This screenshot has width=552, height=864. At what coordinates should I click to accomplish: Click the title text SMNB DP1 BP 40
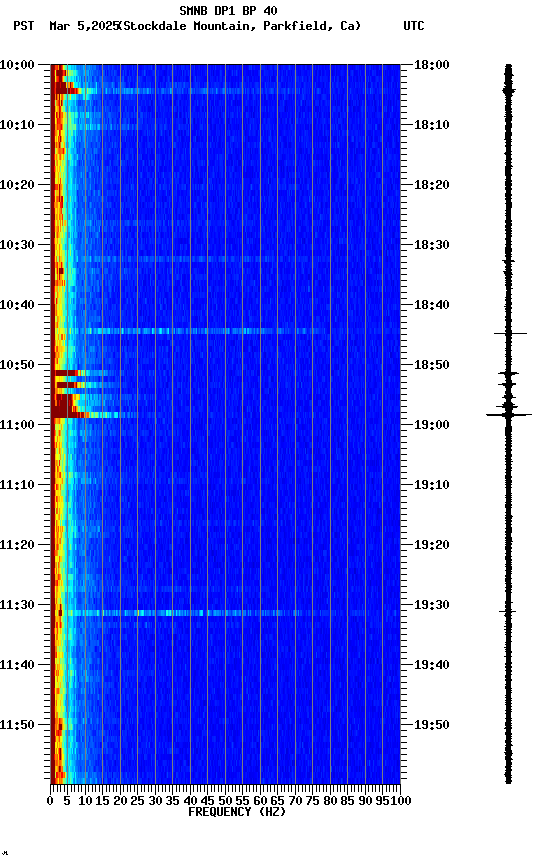point(228,10)
